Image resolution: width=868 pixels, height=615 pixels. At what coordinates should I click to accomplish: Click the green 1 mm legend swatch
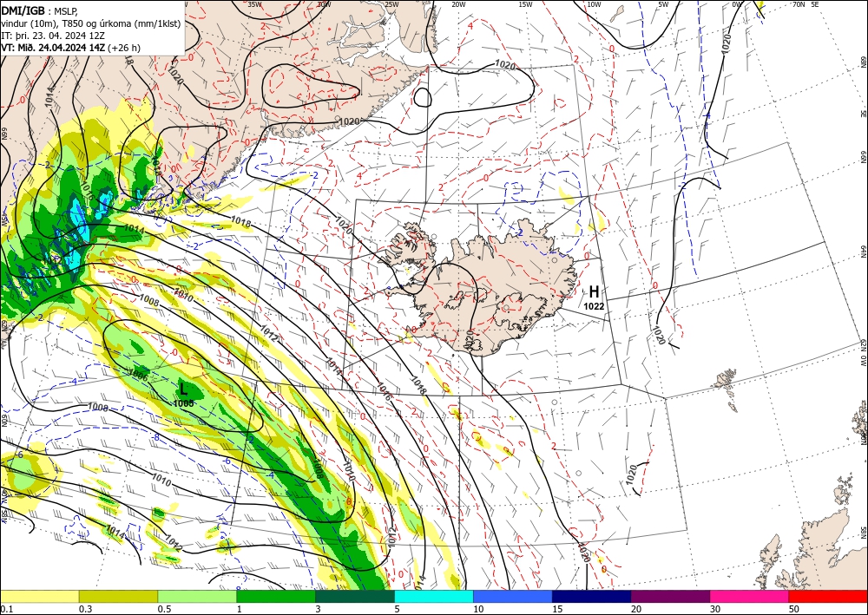[x=276, y=597]
